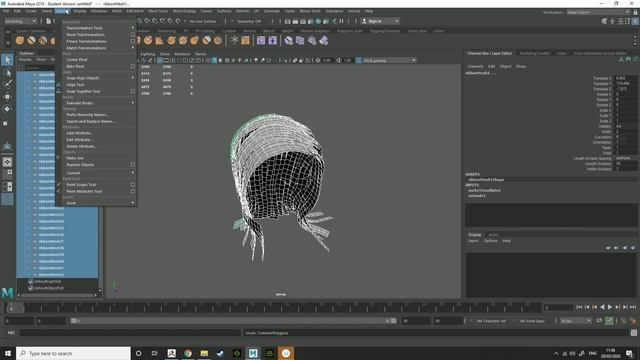Click the Maya logo icon bottom-left

coord(7,292)
